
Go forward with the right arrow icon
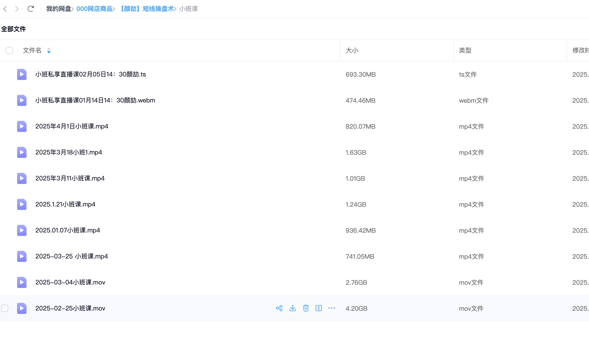pos(17,9)
